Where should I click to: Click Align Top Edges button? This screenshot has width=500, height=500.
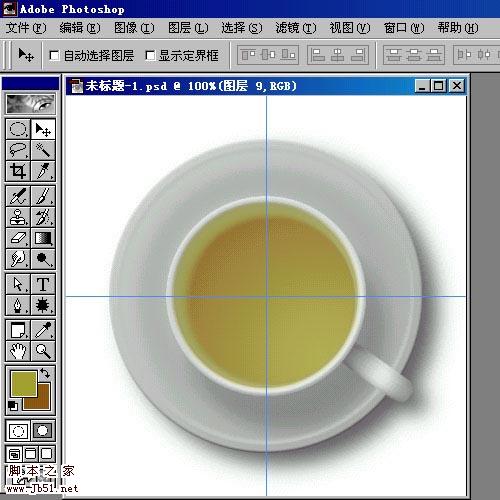click(248, 55)
